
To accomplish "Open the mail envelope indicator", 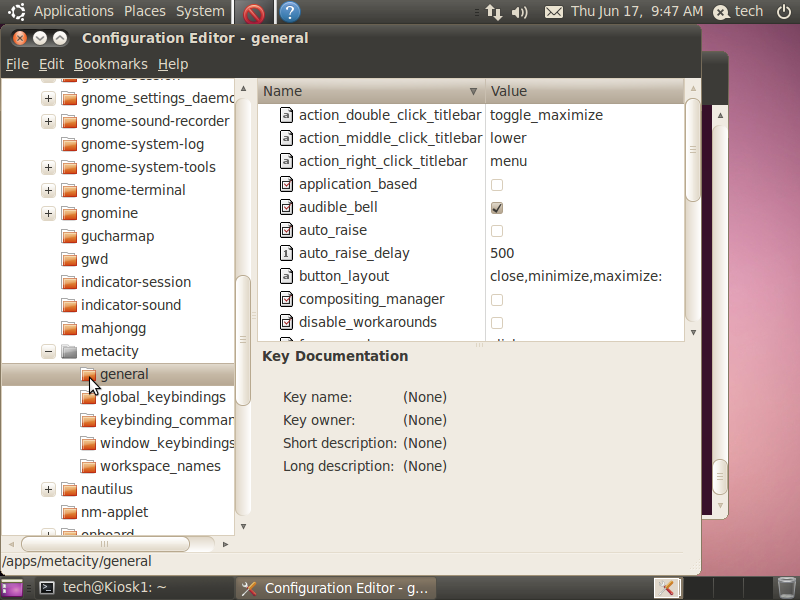I will point(554,12).
